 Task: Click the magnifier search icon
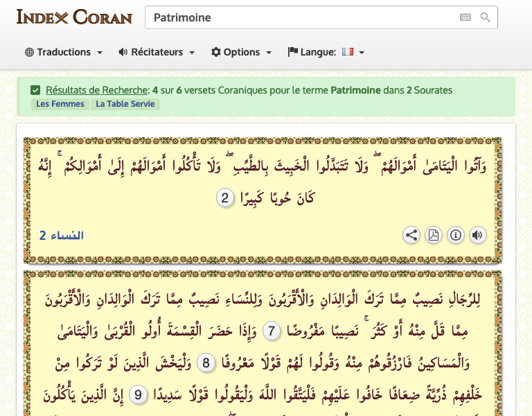point(485,17)
